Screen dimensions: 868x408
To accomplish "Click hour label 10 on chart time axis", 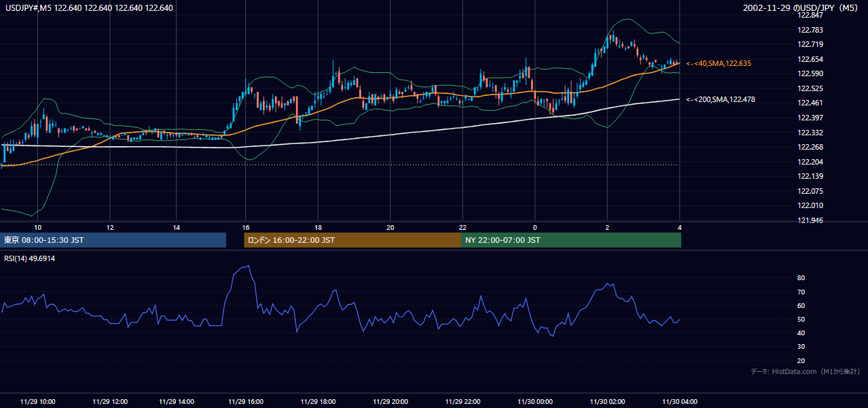I will [x=38, y=227].
